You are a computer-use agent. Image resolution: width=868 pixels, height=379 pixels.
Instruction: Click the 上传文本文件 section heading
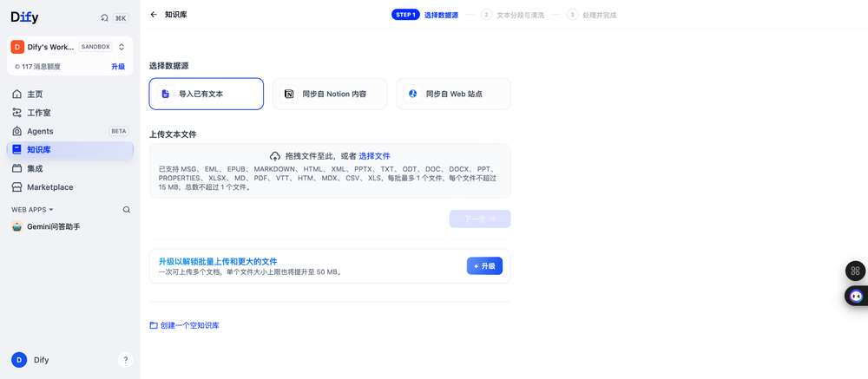[173, 134]
